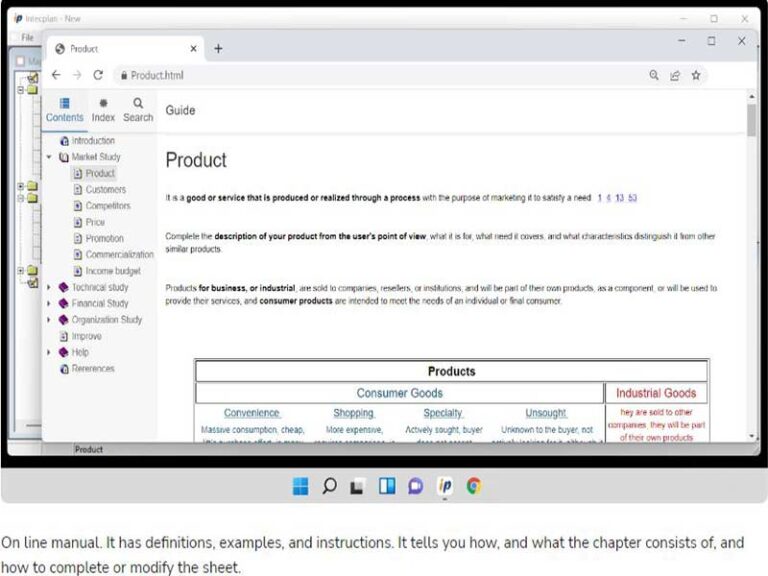Open reference link 13
Screen dimensions: 768x576
(x=620, y=198)
